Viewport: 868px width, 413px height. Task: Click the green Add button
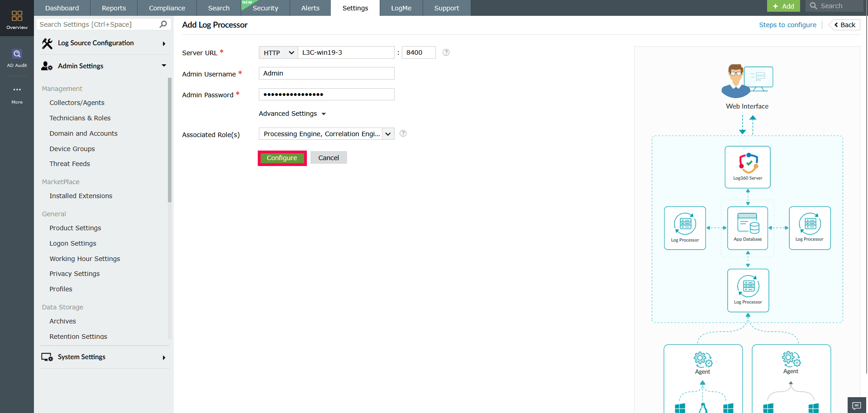[783, 6]
